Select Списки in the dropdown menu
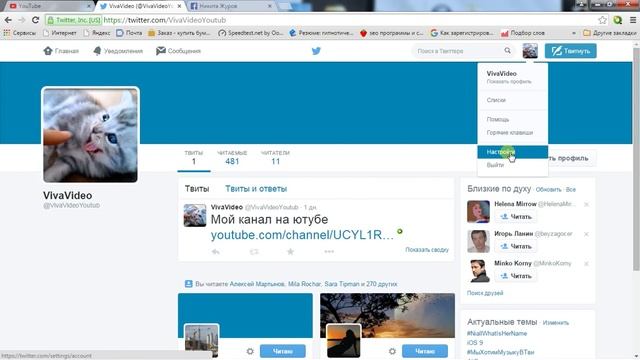This screenshot has height=360, width=640. click(x=513, y=100)
